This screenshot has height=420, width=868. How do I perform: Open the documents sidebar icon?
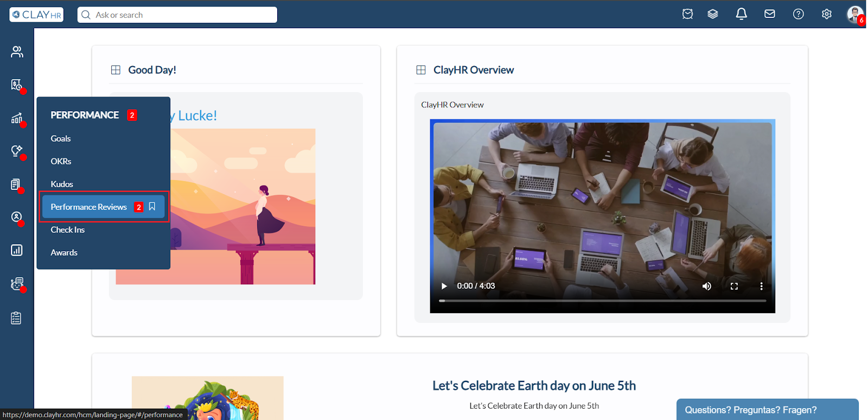click(x=16, y=184)
